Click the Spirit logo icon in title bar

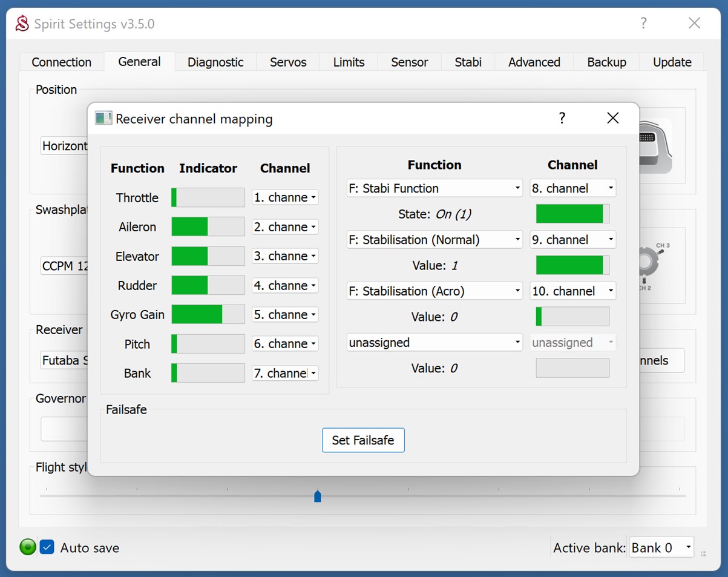(22, 24)
